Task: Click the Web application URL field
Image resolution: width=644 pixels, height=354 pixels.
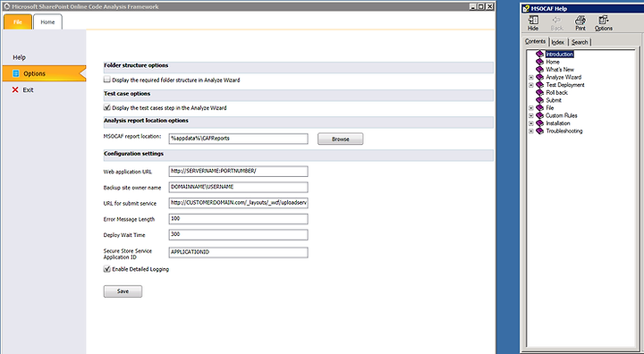Action: pyautogui.click(x=238, y=172)
